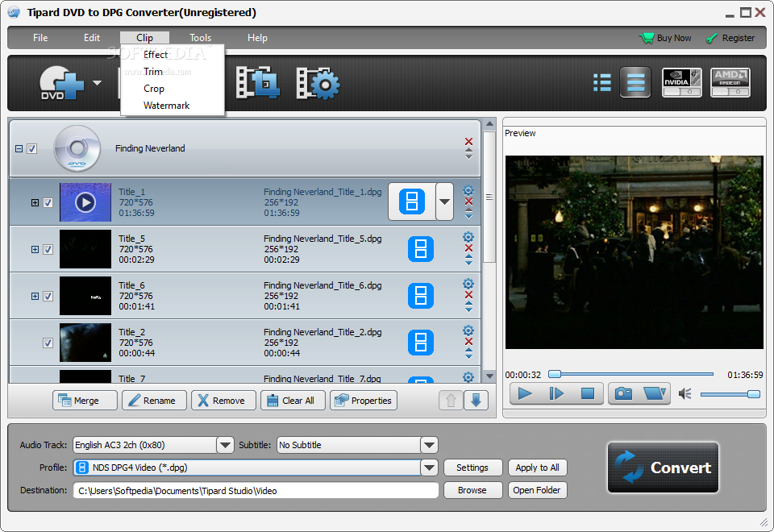Open the snapshot folder dropdown icon
Viewport: 774px width, 532px height.
pyautogui.click(x=655, y=393)
